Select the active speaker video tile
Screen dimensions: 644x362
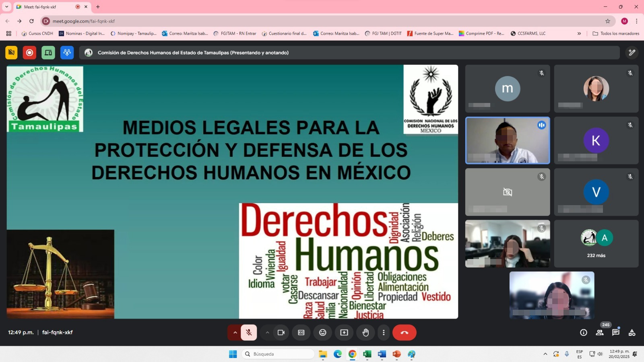508,140
